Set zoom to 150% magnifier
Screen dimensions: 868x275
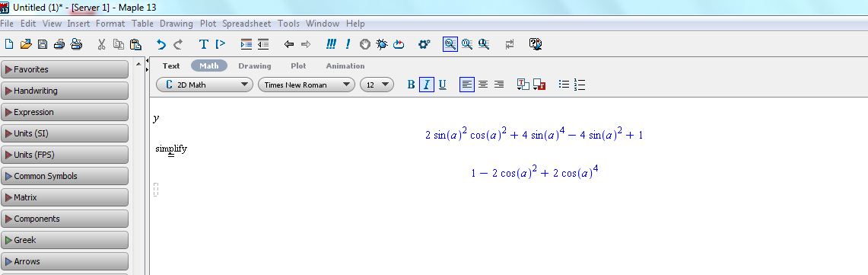[467, 44]
